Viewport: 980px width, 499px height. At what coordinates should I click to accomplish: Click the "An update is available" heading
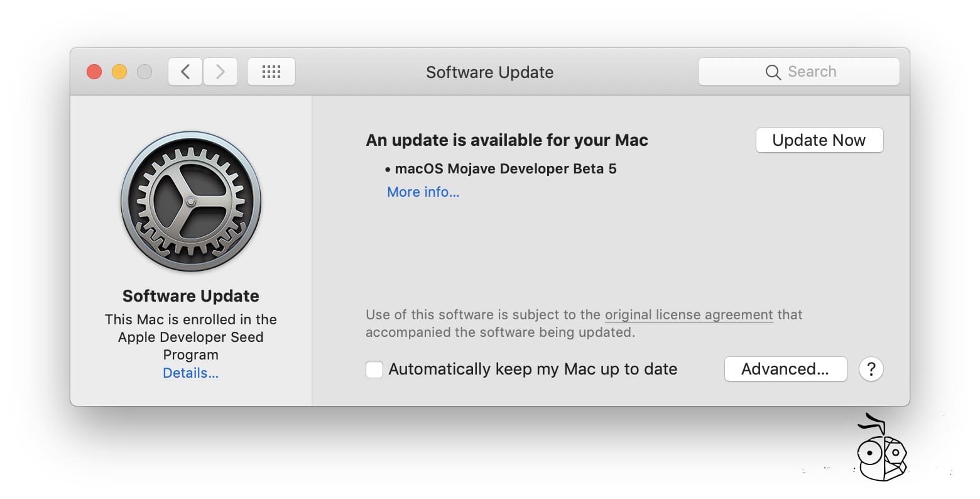tap(506, 140)
